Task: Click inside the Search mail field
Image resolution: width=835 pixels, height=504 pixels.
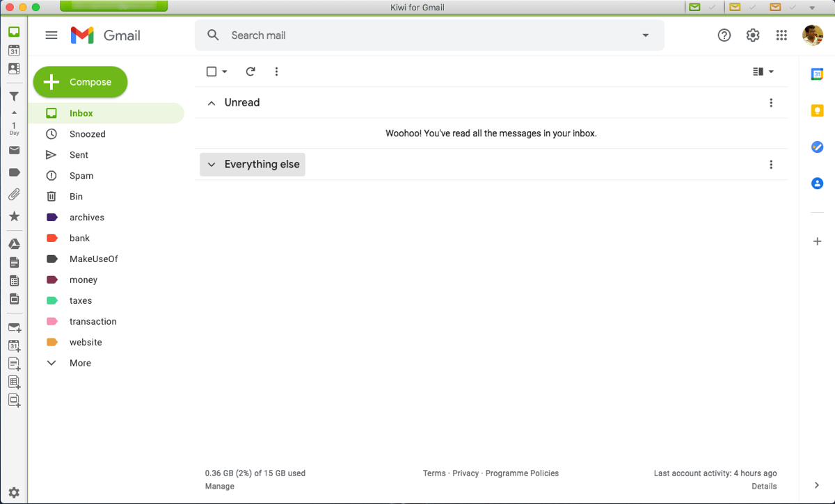Action: (348, 35)
